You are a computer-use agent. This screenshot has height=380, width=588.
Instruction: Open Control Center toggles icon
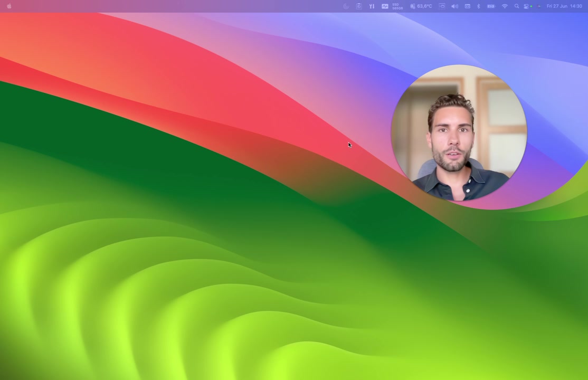pos(527,6)
